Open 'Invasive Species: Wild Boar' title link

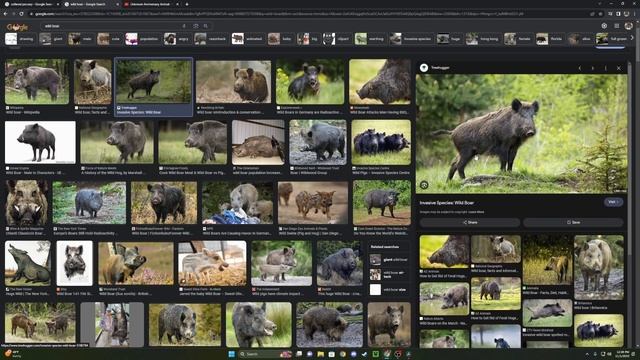point(447,202)
